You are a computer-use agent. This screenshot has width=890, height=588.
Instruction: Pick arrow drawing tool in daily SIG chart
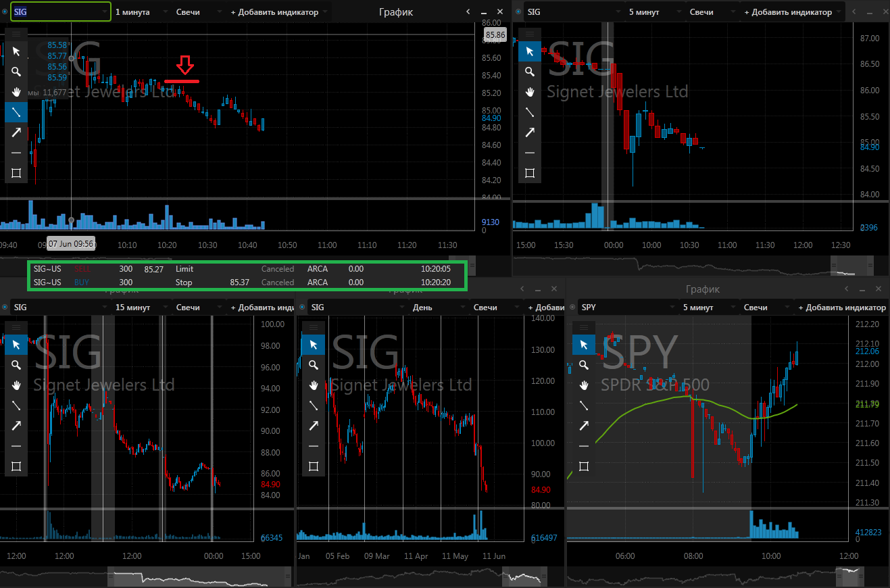(x=314, y=426)
